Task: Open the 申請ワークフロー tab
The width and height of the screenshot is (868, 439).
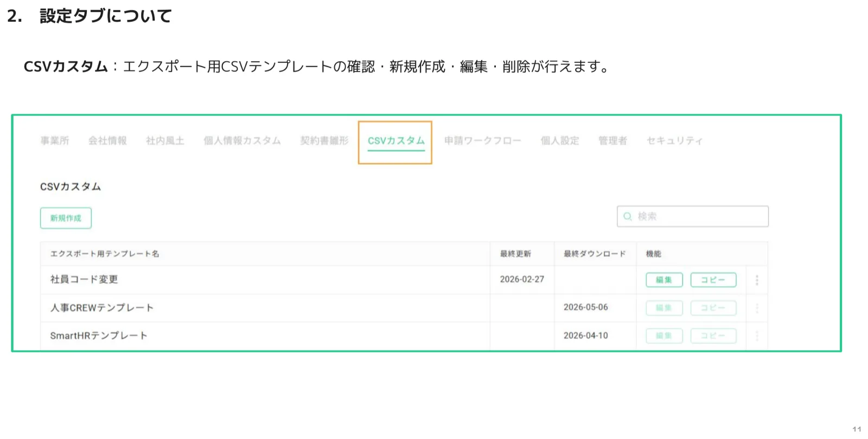Action: click(482, 141)
